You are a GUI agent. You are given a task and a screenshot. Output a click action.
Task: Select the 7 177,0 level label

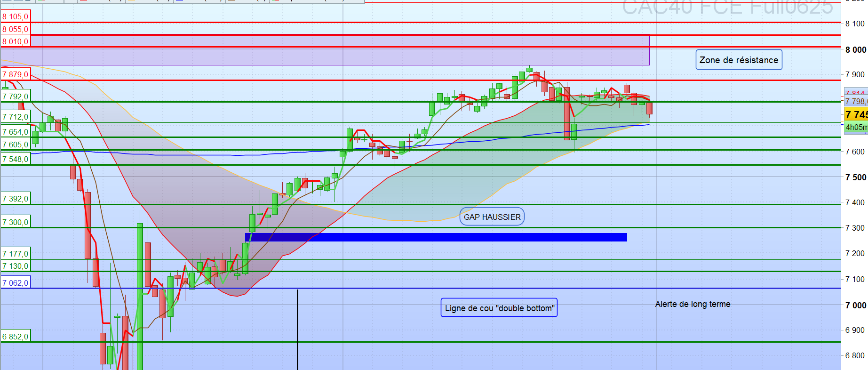point(16,254)
